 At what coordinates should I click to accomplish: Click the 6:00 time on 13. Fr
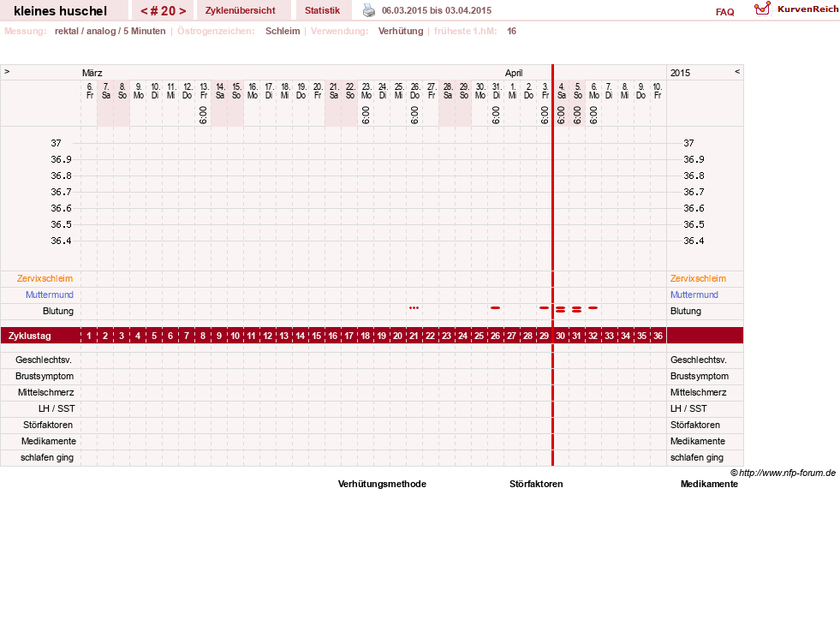pos(203,116)
